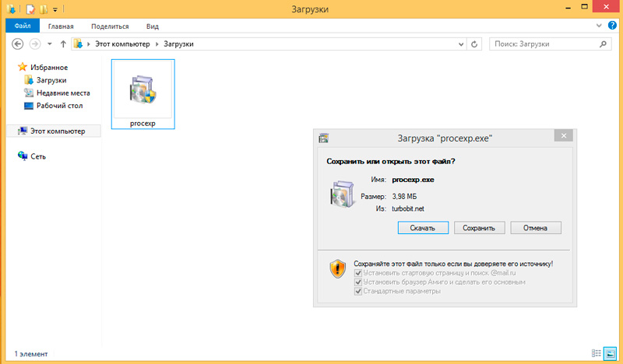Viewport: 623px width, 364px height.
Task: Expand arrow before Этот компьютер breadcrumb
Action: [x=89, y=44]
